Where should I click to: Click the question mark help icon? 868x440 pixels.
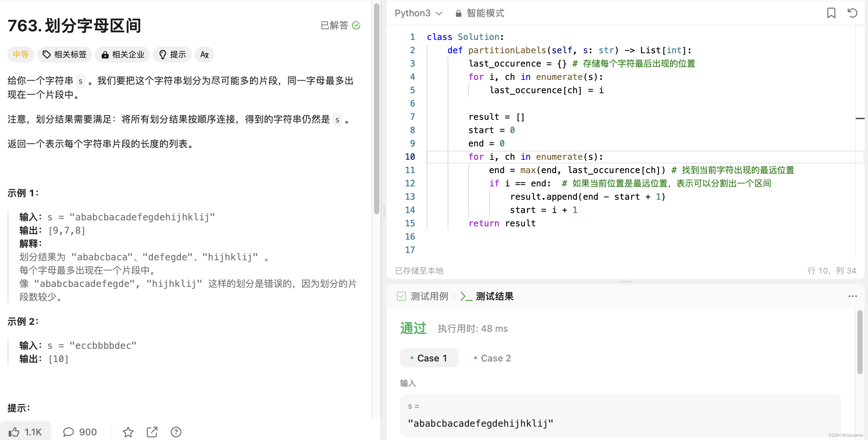176,432
